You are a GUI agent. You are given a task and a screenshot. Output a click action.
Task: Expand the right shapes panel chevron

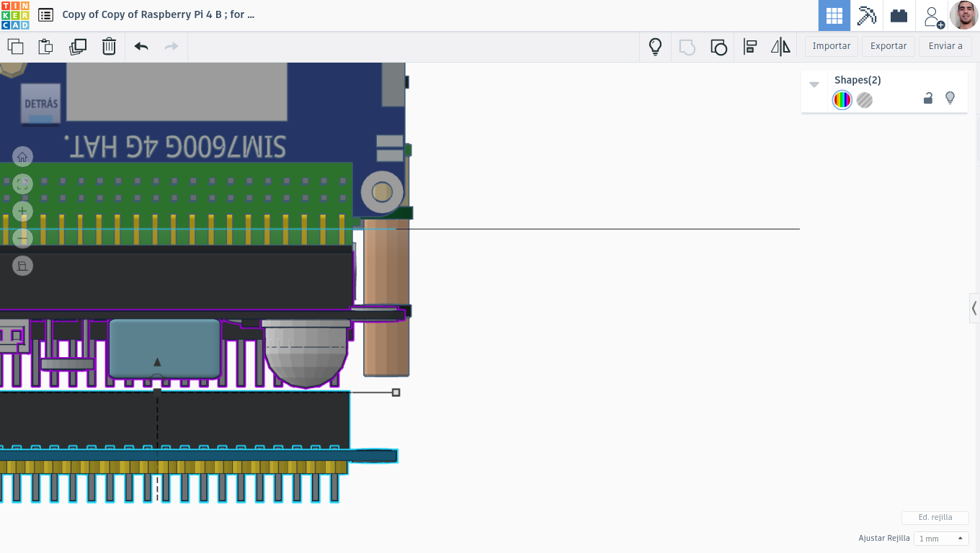[974, 308]
